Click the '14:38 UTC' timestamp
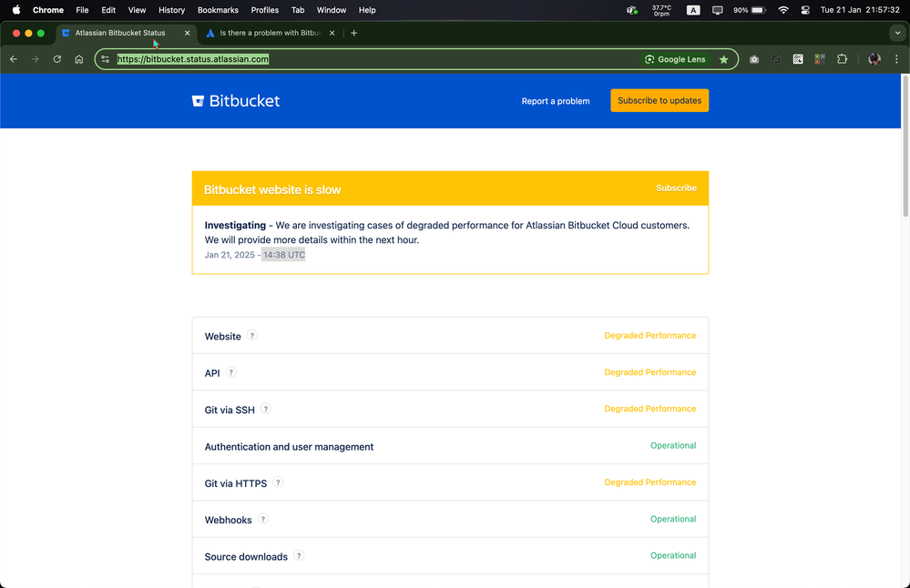The height and width of the screenshot is (588, 910). (284, 255)
